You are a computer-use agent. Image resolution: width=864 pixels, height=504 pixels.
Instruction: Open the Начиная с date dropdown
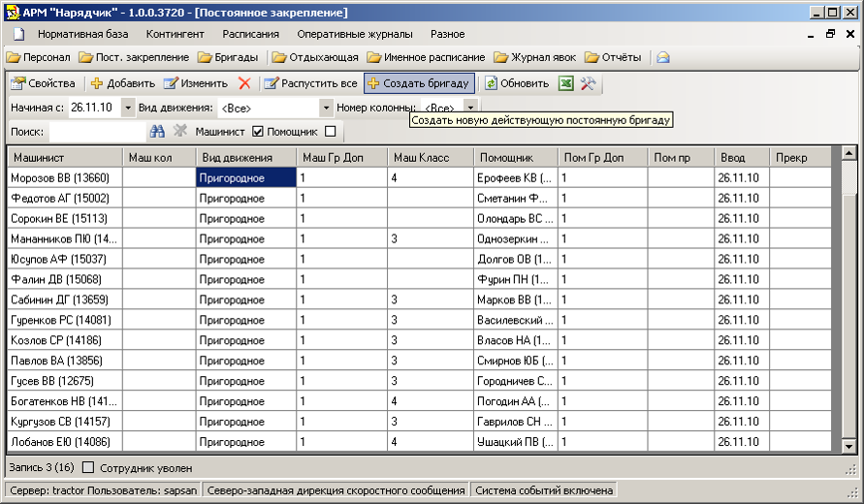pyautogui.click(x=128, y=108)
